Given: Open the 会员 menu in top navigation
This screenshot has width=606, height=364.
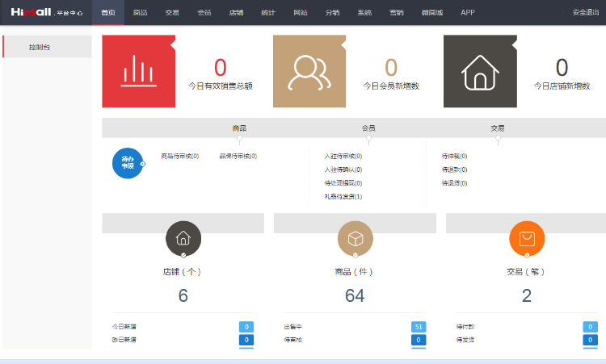Looking at the screenshot, I should [x=204, y=12].
